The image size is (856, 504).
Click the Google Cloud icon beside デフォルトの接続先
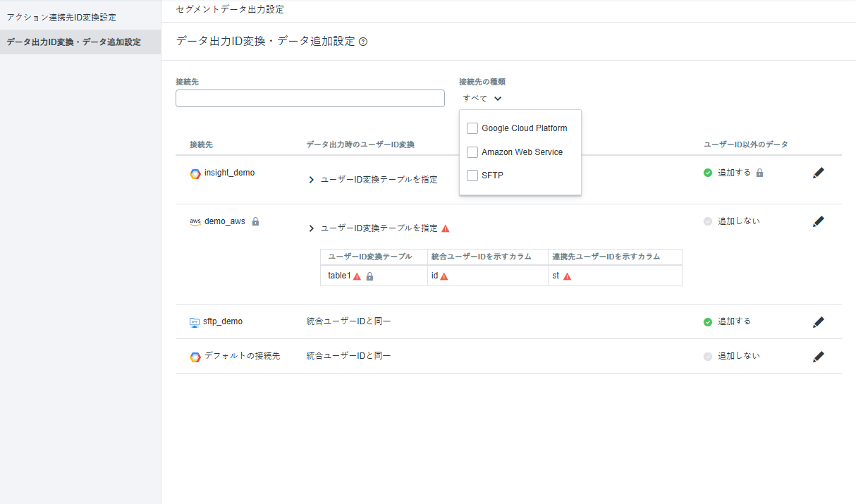click(195, 357)
